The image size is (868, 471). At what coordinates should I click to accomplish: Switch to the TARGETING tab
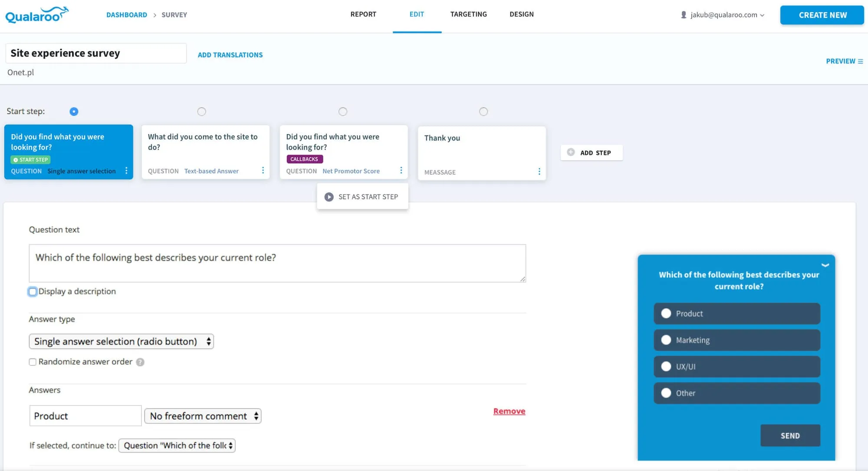click(x=468, y=14)
